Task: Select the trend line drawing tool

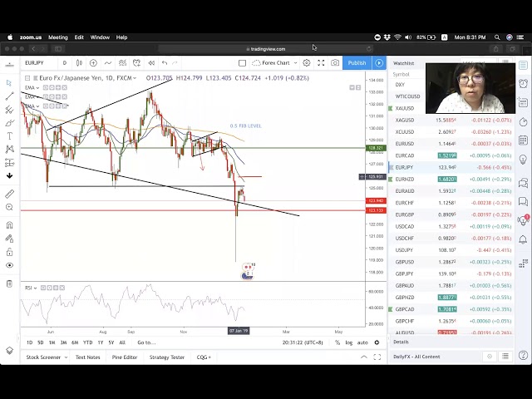Action: click(x=9, y=96)
